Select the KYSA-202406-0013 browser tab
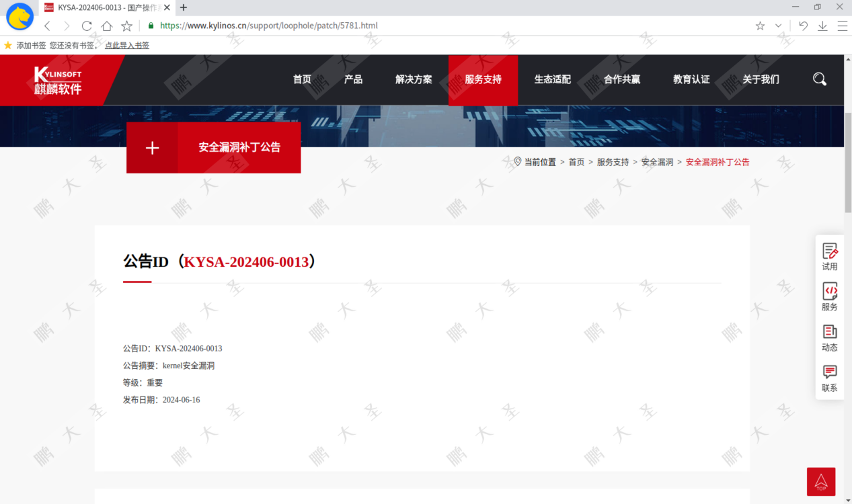This screenshot has width=852, height=504. [108, 7]
